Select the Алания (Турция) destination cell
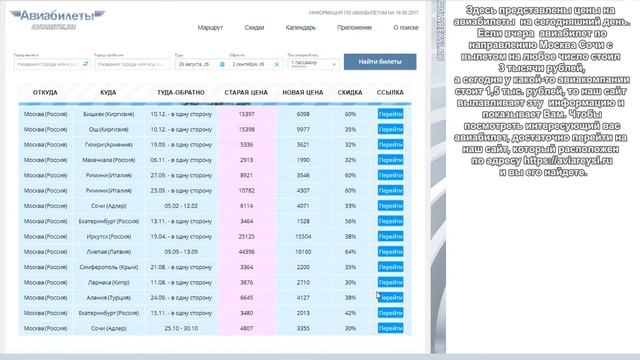Viewport: 640px width, 360px height. pyautogui.click(x=109, y=298)
